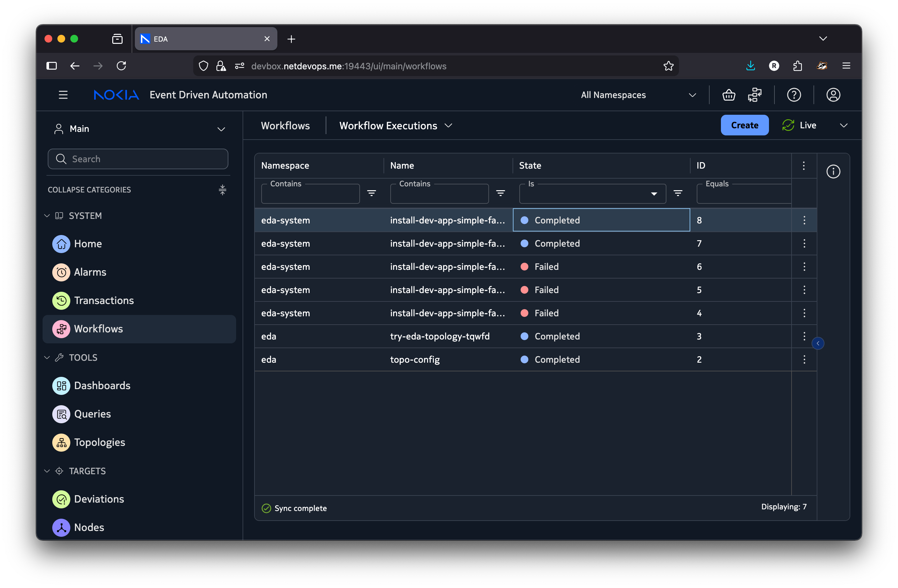Viewport: 898px width, 588px height.
Task: Open the All Namespaces dropdown
Action: pyautogui.click(x=638, y=95)
